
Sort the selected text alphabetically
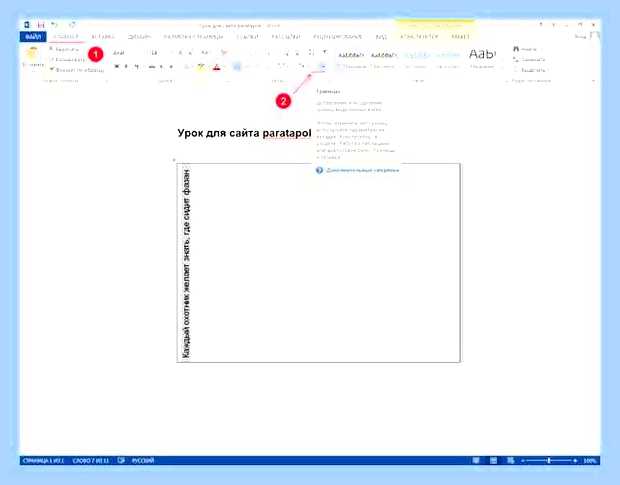click(312, 53)
